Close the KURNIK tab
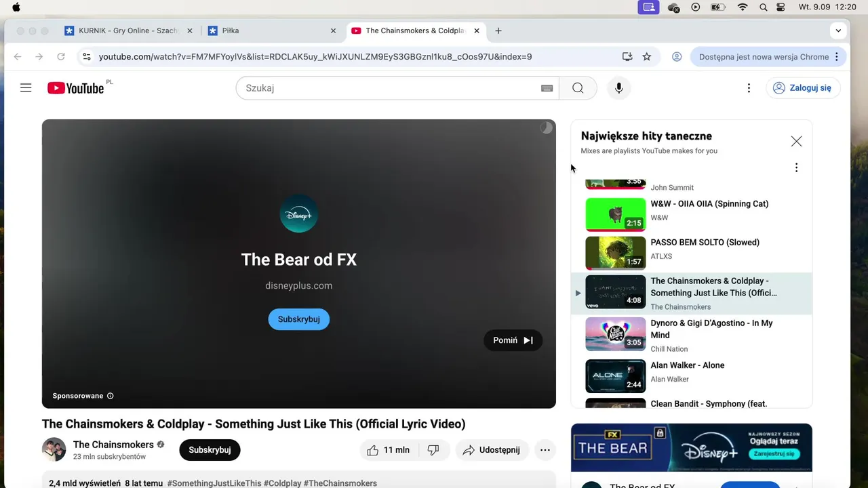868x488 pixels. [x=190, y=30]
